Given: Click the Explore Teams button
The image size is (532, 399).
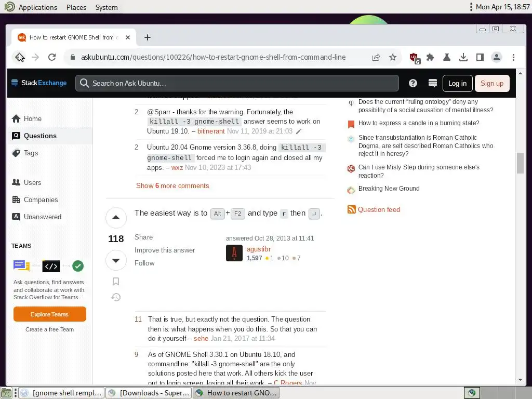Looking at the screenshot, I should [49, 314].
